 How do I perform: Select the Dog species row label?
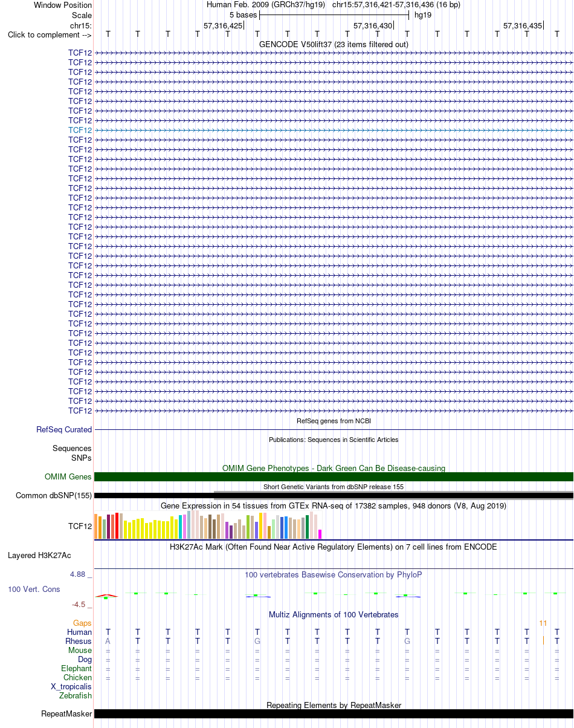click(x=85, y=659)
